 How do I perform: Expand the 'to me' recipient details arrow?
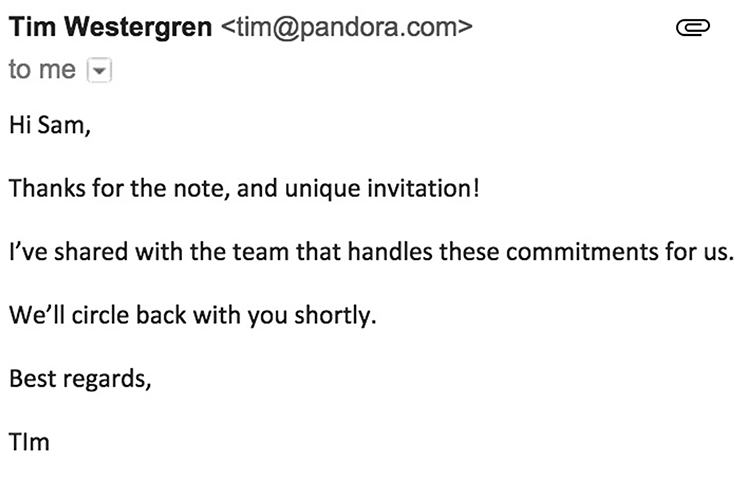pos(99,70)
